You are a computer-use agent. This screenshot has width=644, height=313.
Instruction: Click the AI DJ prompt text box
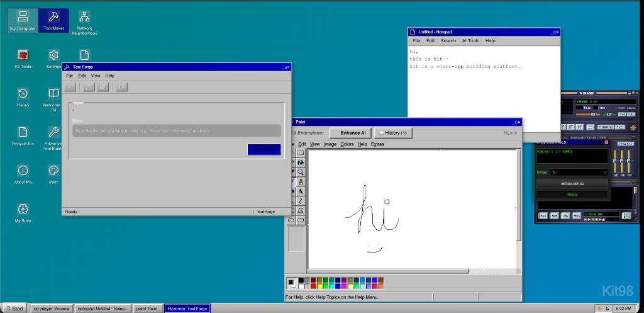[572, 156]
